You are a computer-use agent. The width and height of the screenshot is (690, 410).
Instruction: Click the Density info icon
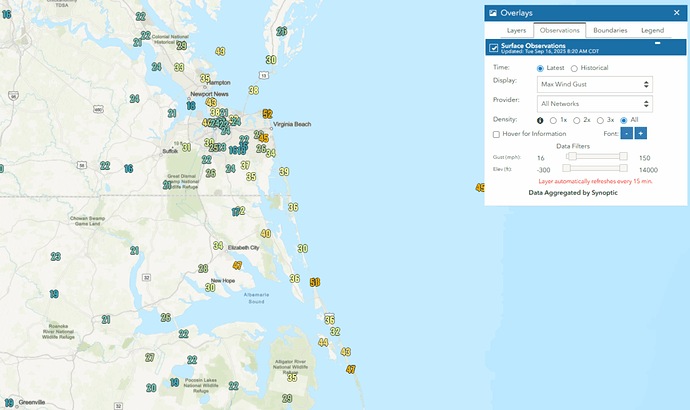[x=541, y=120]
